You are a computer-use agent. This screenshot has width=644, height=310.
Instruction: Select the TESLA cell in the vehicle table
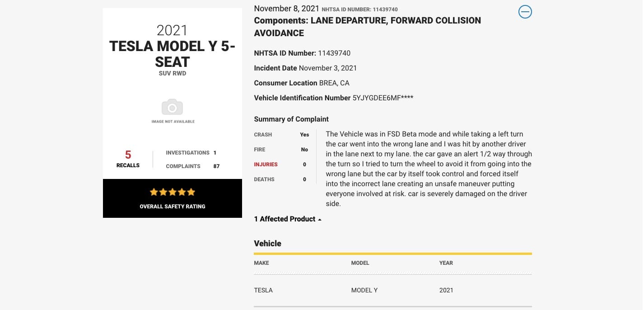(x=263, y=290)
